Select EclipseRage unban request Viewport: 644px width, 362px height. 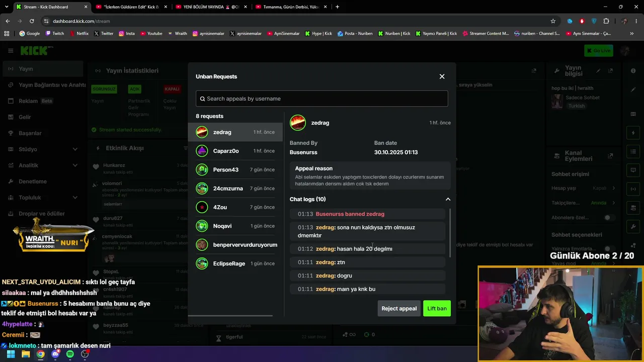click(x=235, y=263)
